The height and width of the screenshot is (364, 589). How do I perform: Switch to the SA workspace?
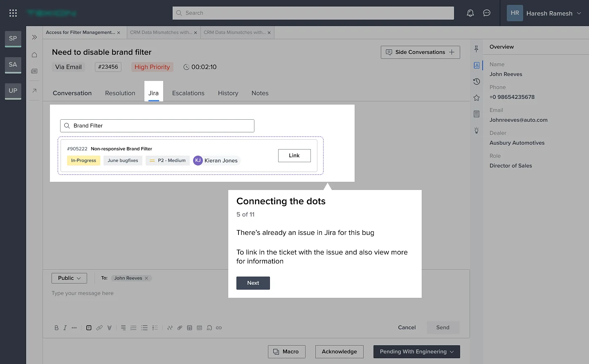coord(13,65)
